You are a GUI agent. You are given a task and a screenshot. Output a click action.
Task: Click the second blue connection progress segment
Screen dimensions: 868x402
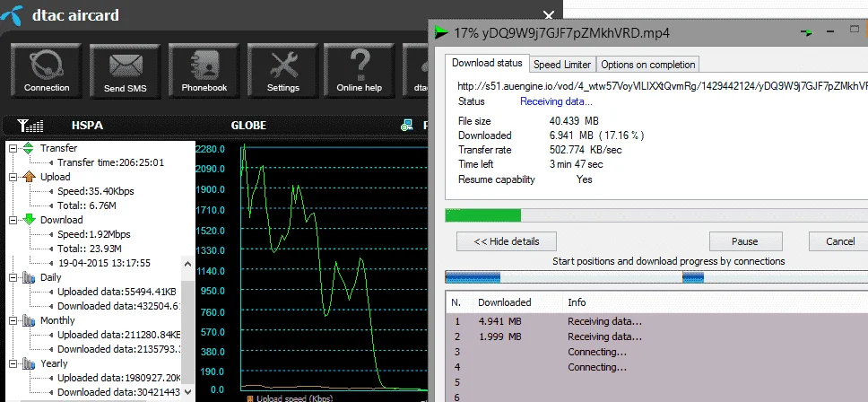click(x=693, y=277)
